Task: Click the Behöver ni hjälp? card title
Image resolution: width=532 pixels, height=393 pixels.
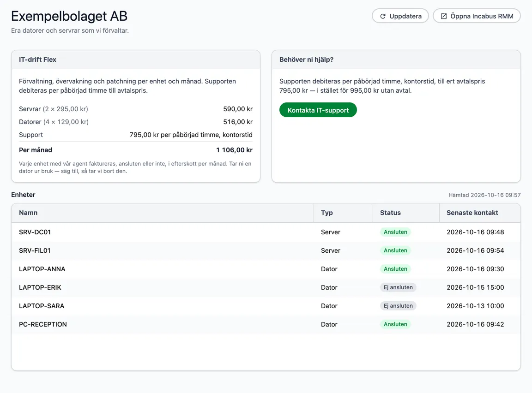Action: pos(306,60)
